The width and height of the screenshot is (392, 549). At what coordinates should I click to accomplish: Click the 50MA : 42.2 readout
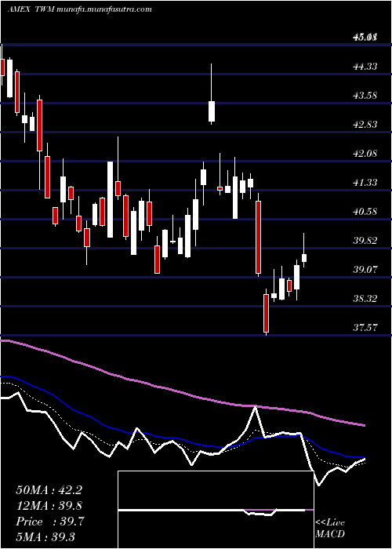(x=49, y=490)
